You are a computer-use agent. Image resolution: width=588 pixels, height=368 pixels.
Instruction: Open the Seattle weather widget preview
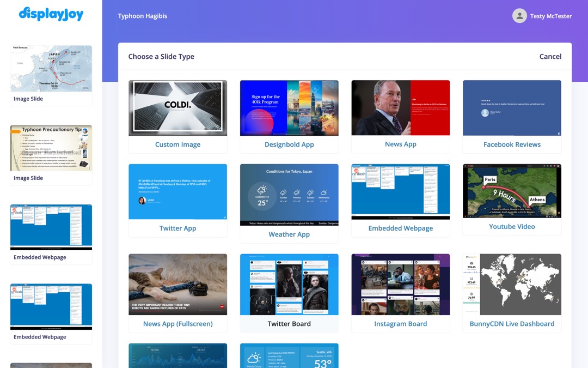pyautogui.click(x=289, y=355)
